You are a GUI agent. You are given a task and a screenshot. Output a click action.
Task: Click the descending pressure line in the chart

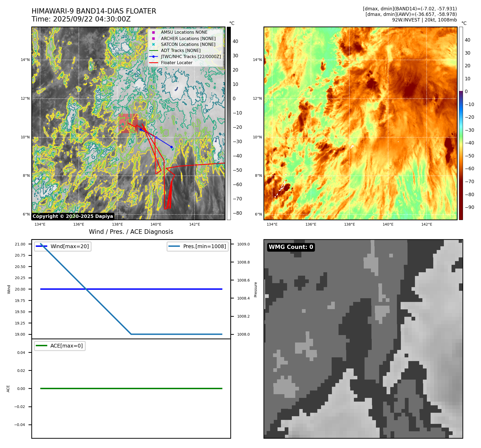tap(86, 289)
